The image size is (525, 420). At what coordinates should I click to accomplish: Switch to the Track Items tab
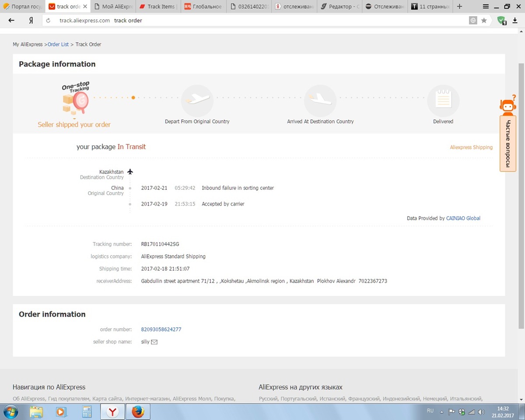pos(159,7)
